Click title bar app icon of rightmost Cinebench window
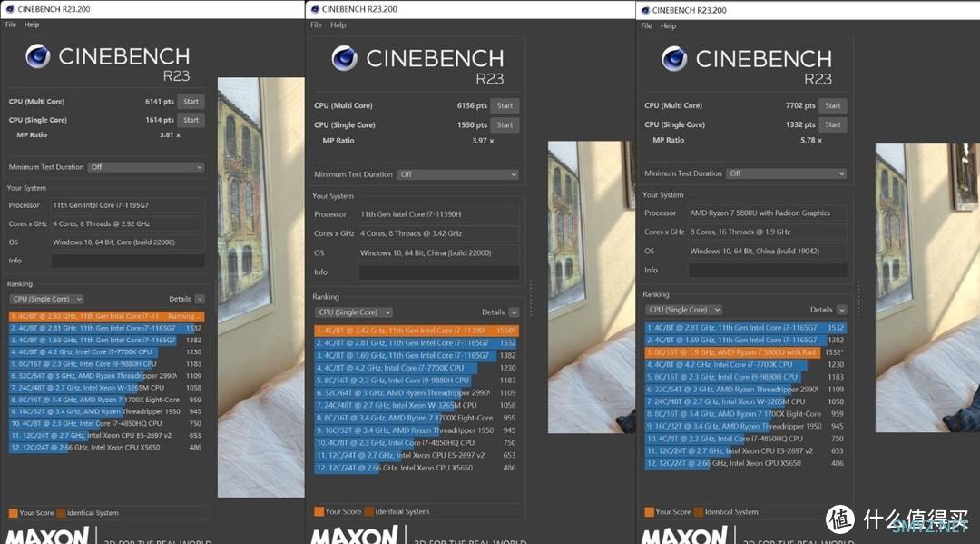The height and width of the screenshot is (544, 980). [x=645, y=10]
